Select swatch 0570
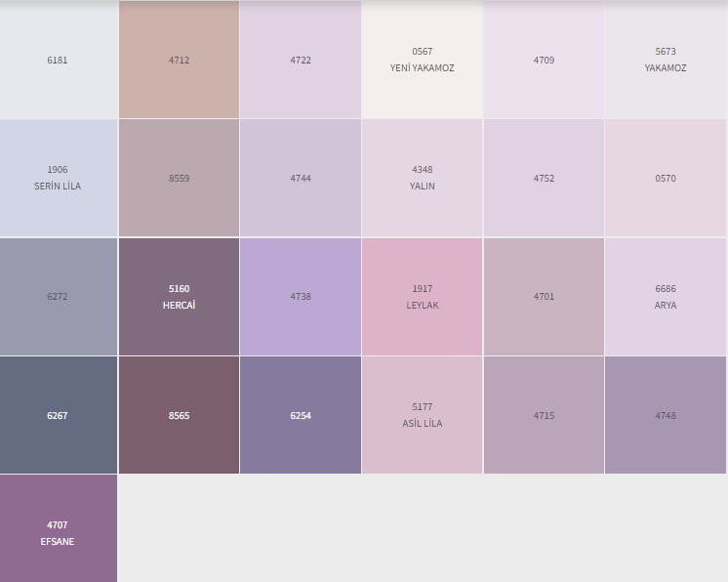The width and height of the screenshot is (728, 582). click(666, 178)
